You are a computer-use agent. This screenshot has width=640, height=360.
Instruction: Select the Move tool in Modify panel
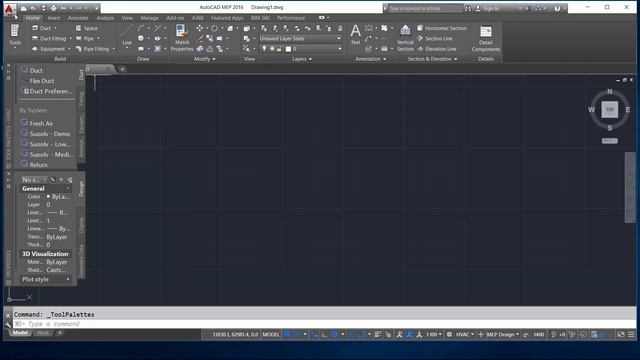200,28
